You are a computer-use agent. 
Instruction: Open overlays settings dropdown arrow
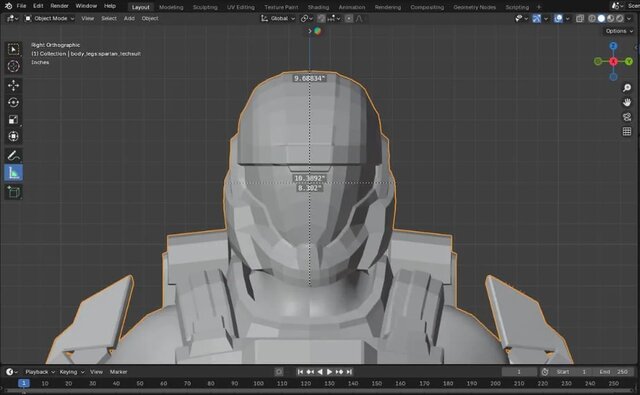(567, 18)
